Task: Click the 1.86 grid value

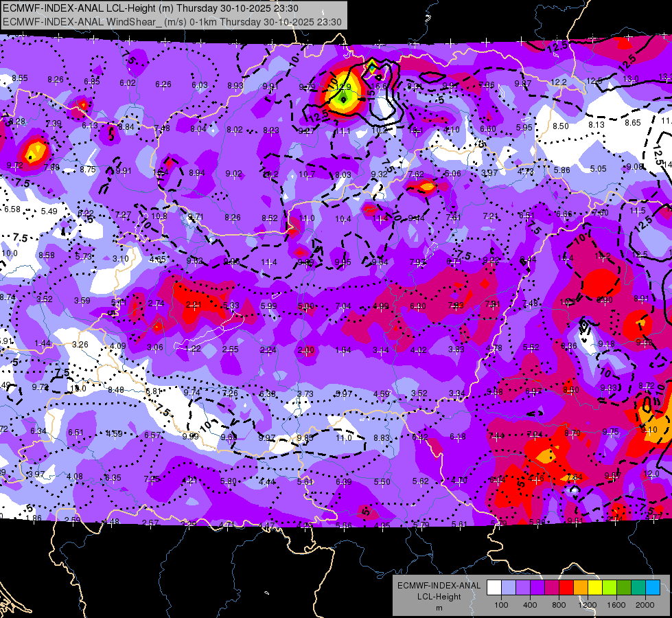Action: pyautogui.click(x=34, y=518)
